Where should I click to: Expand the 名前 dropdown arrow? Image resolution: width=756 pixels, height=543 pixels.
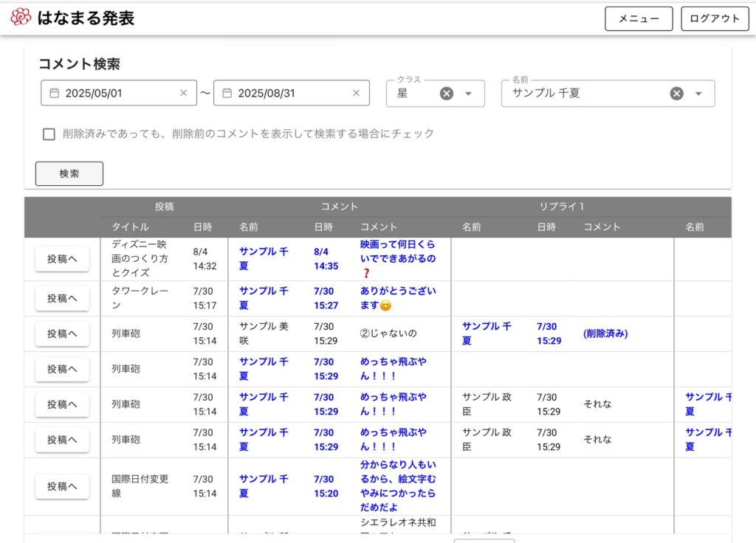[698, 94]
